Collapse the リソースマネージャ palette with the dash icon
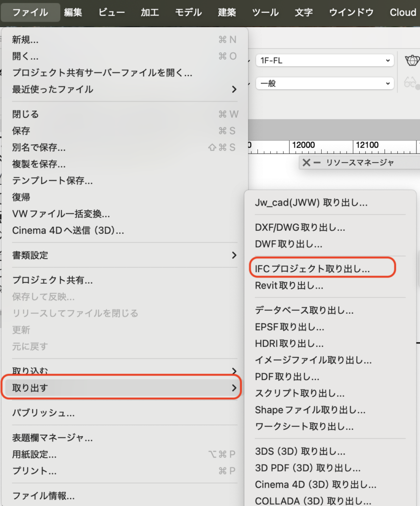Screen dimensions: 420x506 (317, 163)
